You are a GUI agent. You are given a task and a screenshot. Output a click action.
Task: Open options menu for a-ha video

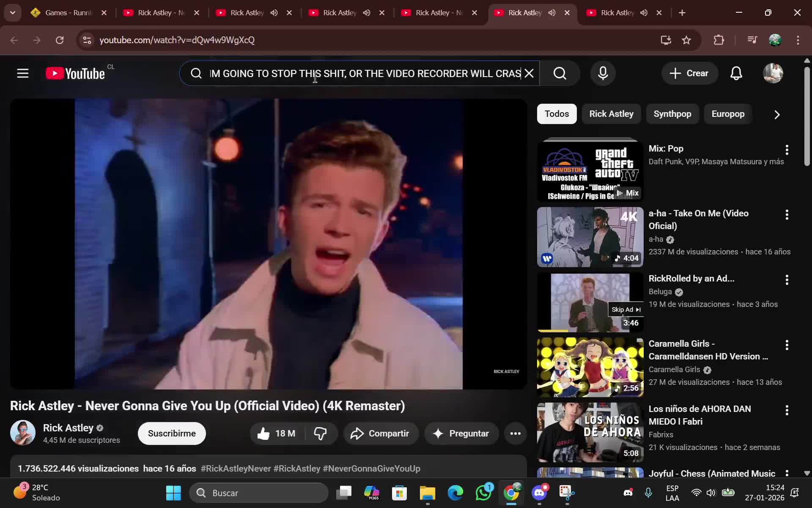pyautogui.click(x=787, y=215)
